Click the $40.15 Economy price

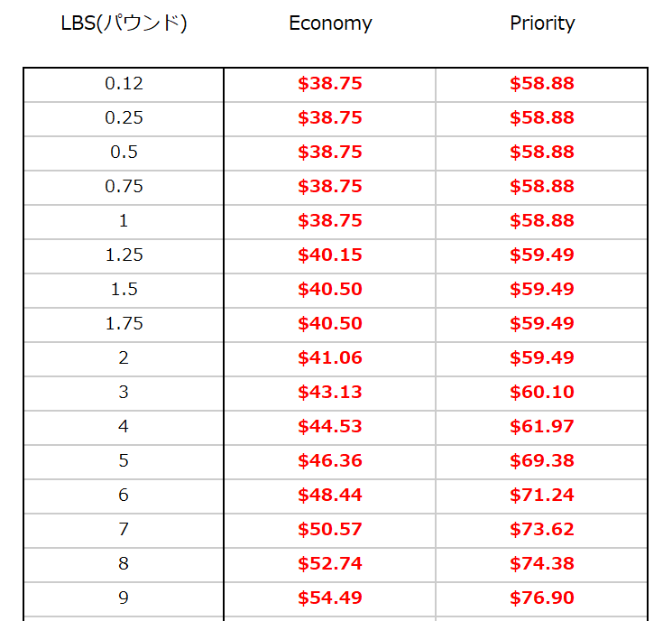pos(330,255)
